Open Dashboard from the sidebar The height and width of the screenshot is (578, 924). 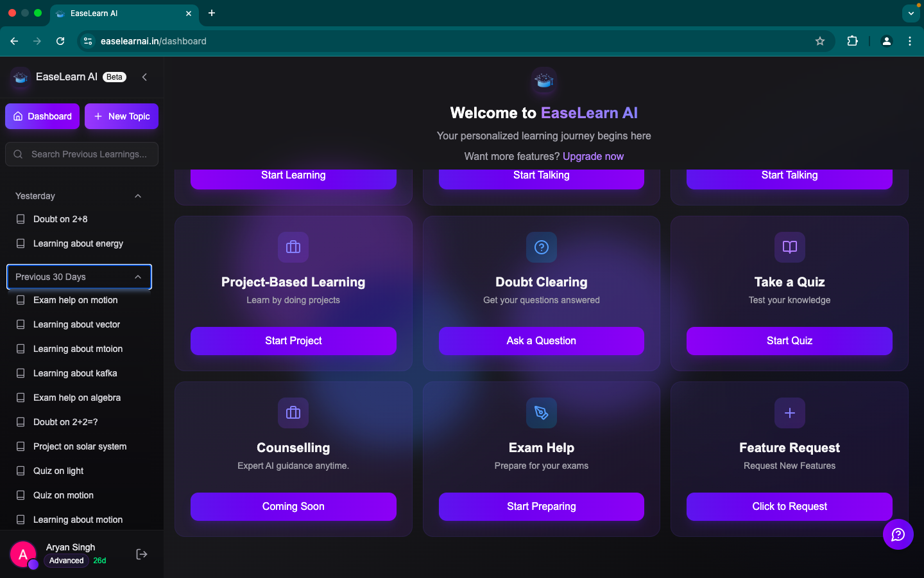[x=42, y=116]
